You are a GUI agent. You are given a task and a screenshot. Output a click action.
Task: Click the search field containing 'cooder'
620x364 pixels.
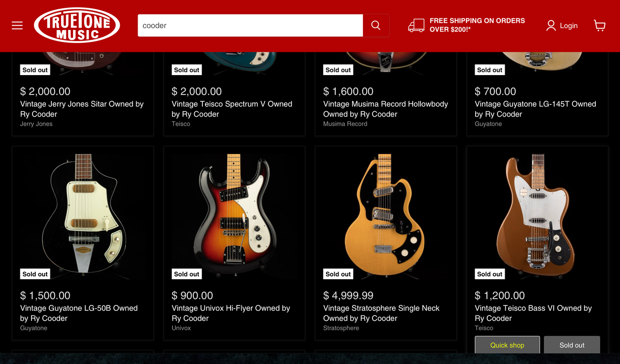pyautogui.click(x=250, y=25)
